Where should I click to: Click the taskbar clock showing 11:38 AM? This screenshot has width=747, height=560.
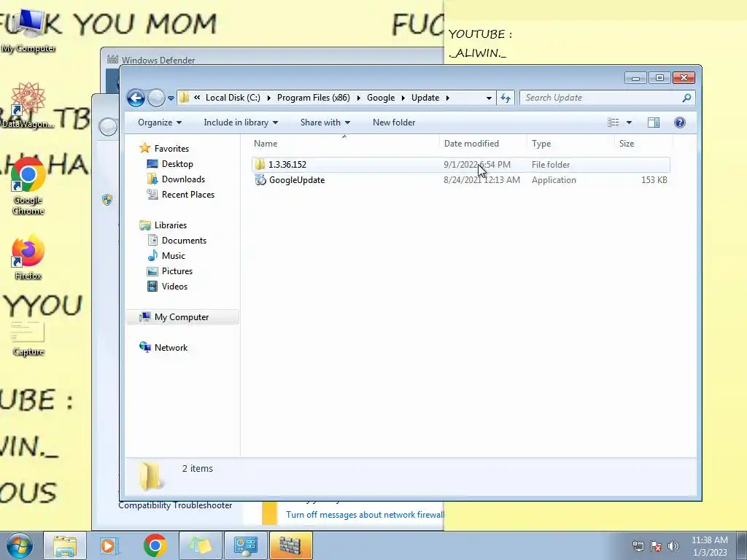709,546
